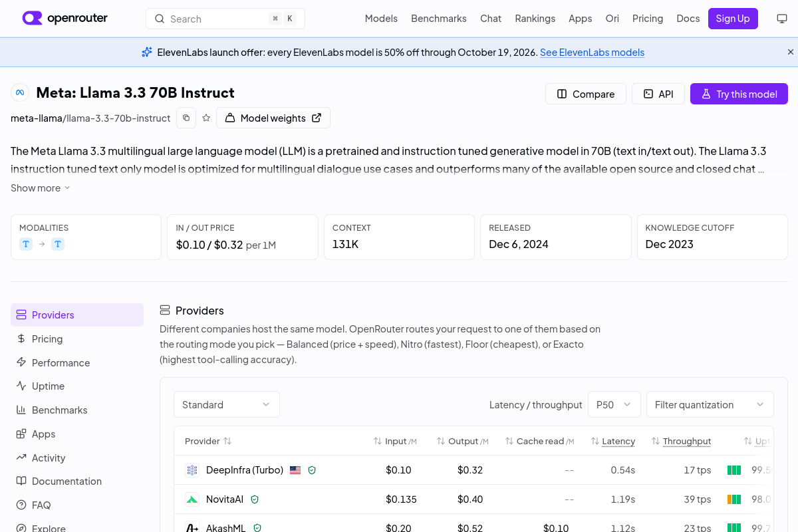
Task: Click the Providers heading server icon
Action: (x=165, y=310)
